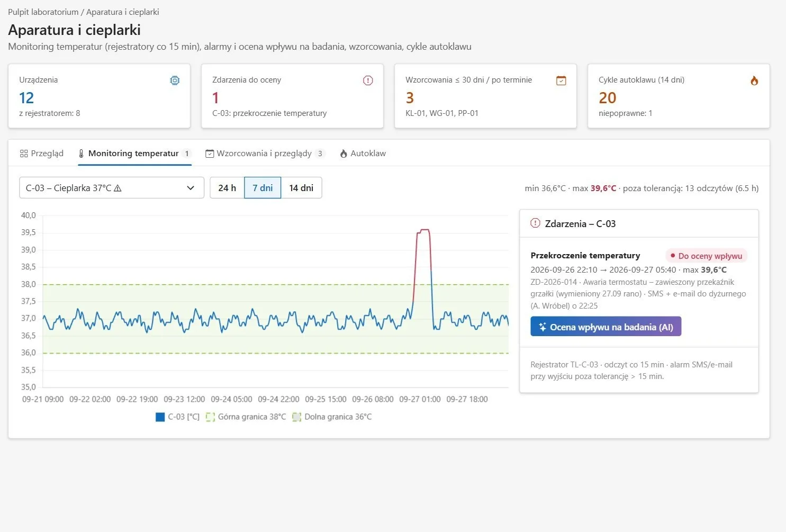
Task: Switch to the Przegląd tab
Action: (42, 154)
